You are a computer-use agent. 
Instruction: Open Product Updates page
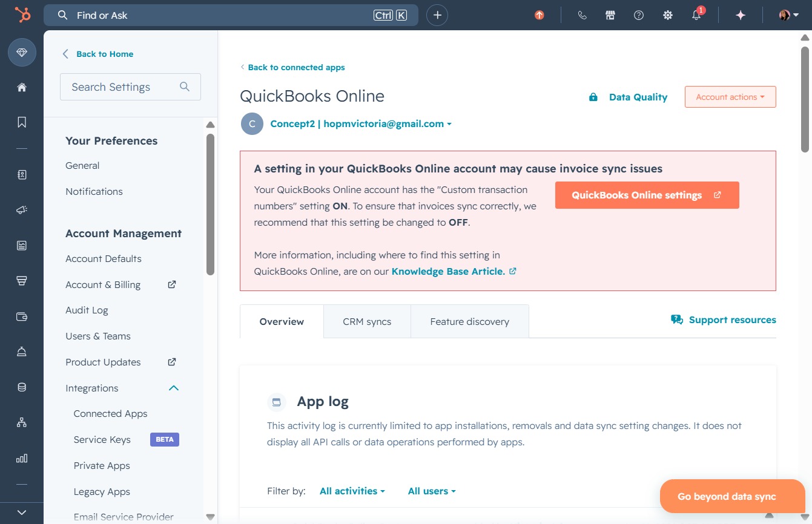point(103,362)
